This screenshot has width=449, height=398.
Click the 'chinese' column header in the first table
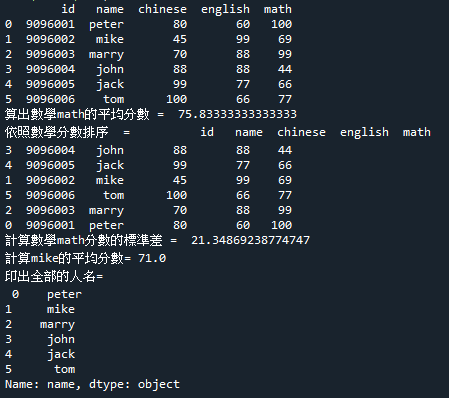(162, 9)
